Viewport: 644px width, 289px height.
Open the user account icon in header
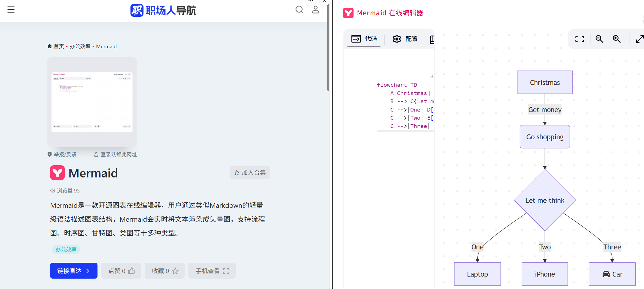point(316,10)
